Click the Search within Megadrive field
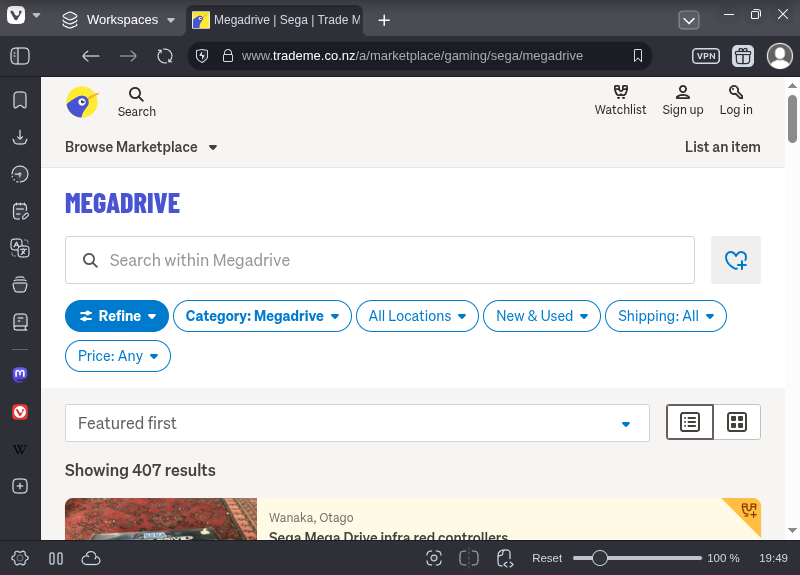The width and height of the screenshot is (800, 575). coord(380,260)
